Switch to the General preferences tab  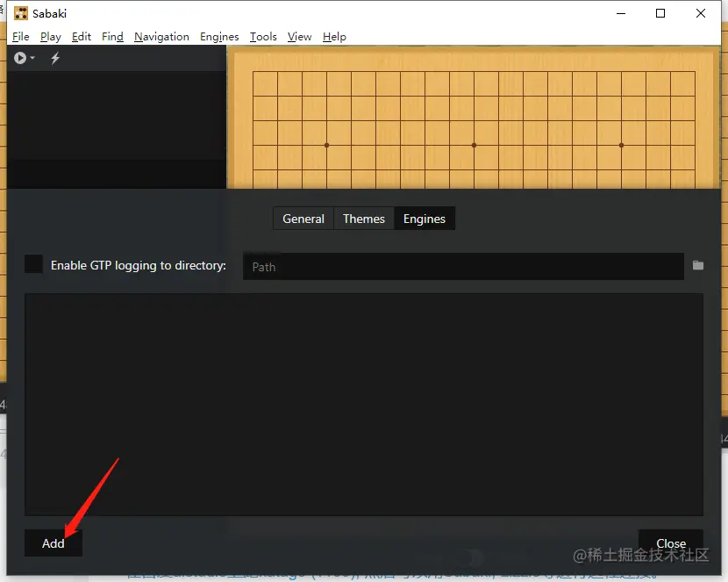[303, 219]
